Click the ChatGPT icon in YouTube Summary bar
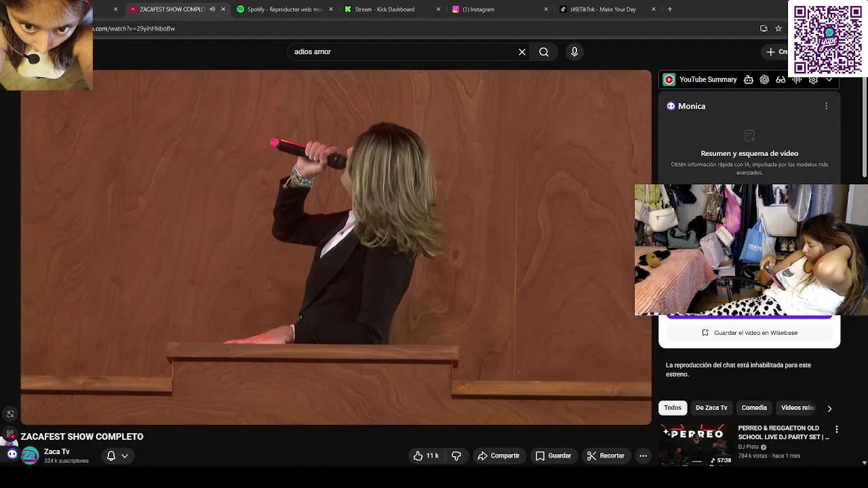 click(764, 79)
